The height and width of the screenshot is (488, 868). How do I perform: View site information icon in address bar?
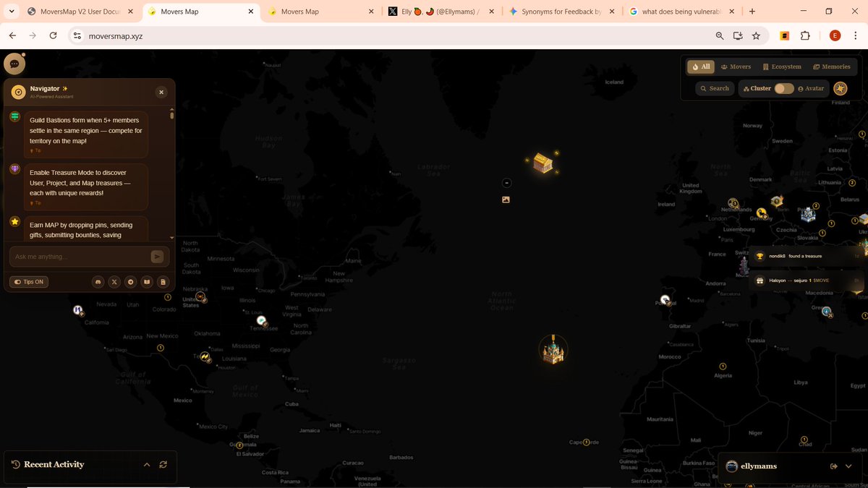pyautogui.click(x=78, y=35)
